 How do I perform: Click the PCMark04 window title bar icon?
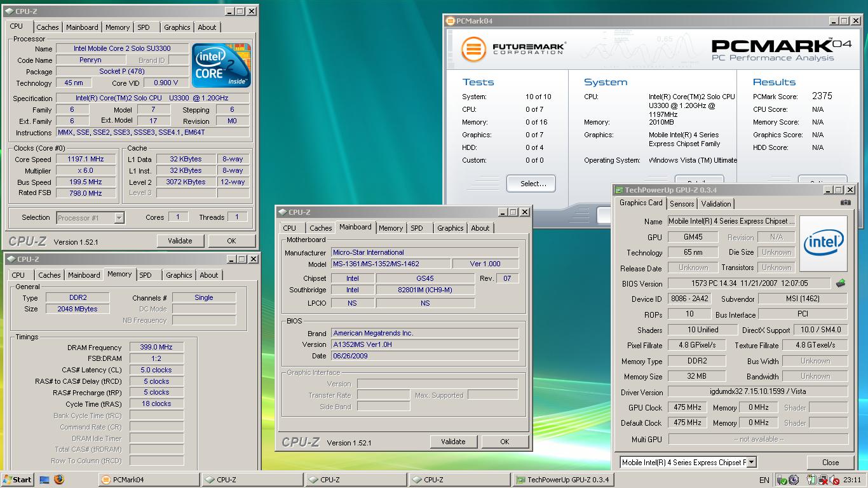tap(450, 21)
